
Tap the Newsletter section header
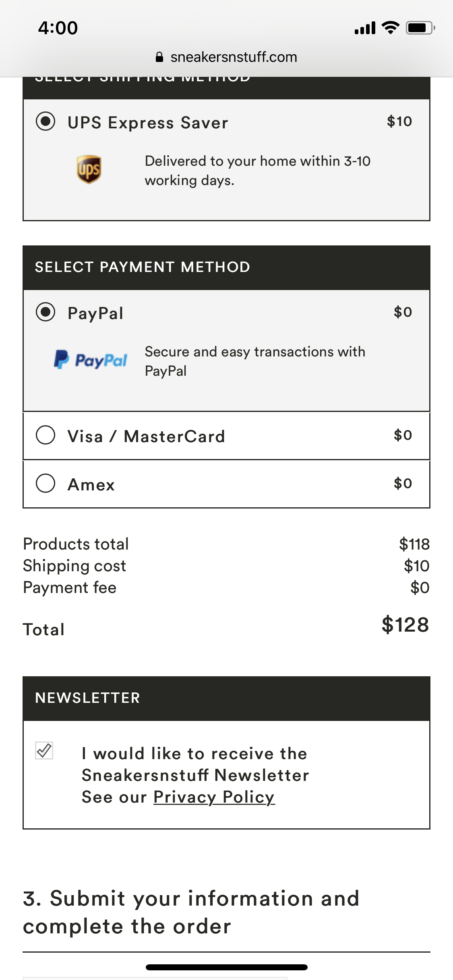pyautogui.click(x=87, y=698)
